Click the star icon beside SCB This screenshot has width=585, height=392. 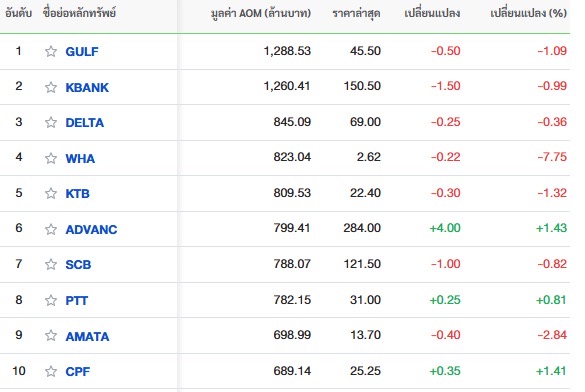51,264
